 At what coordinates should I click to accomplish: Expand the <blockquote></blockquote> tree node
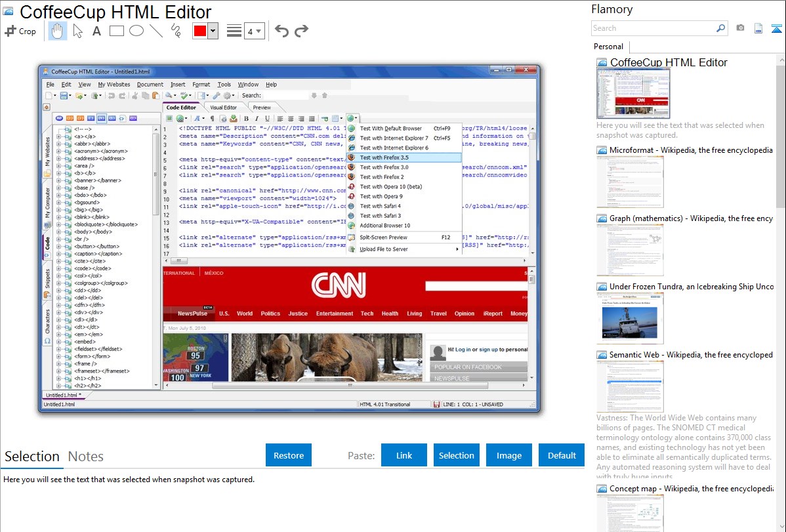(58, 224)
